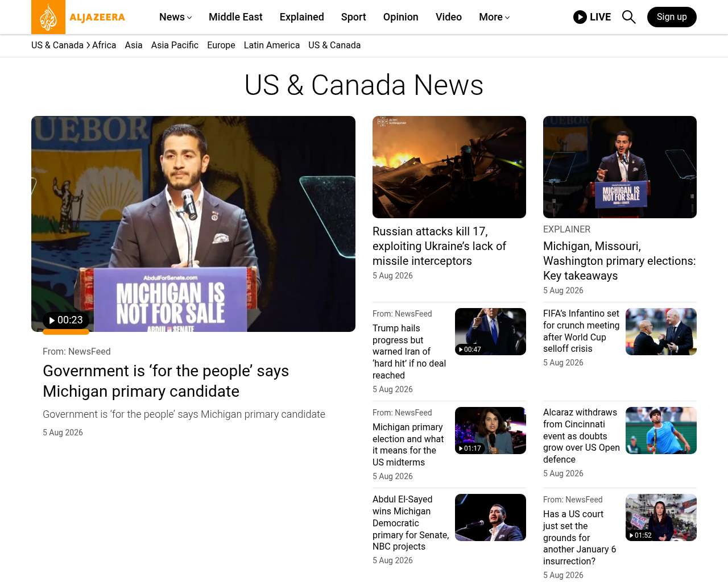Select Asia in the region bar
Viewport: 728px width, 582px height.
tap(134, 45)
